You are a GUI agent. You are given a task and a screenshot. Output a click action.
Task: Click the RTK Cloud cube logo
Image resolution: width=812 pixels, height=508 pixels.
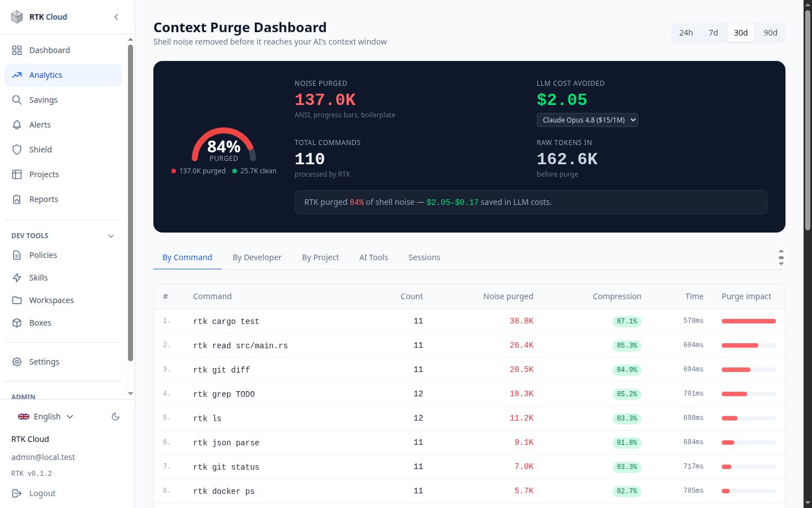pyautogui.click(x=17, y=17)
